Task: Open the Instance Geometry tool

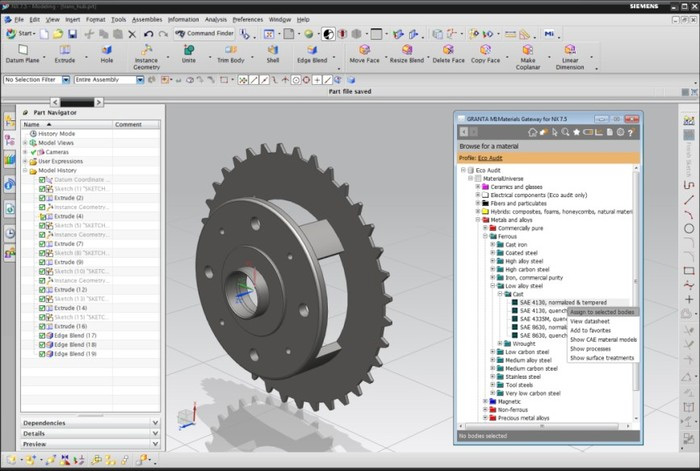Action: pyautogui.click(x=146, y=57)
